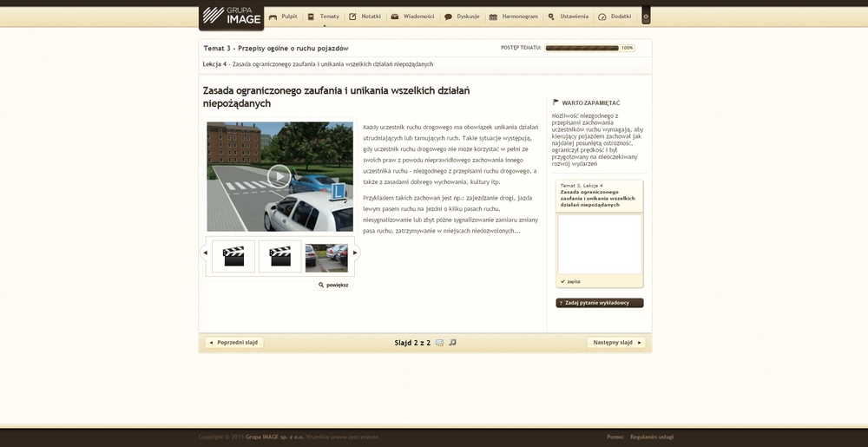Click Lekcja 4 breadcrumb text
The height and width of the screenshot is (447, 868).
[318, 64]
